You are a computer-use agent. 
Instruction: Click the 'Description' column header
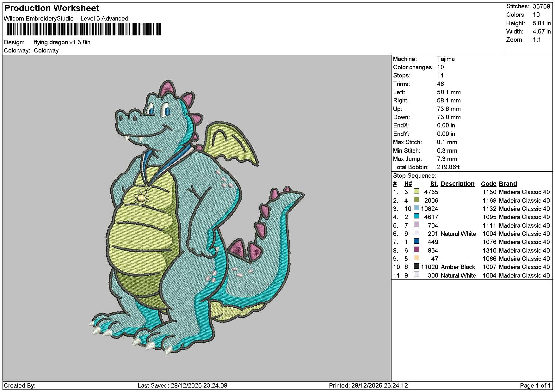coord(457,184)
